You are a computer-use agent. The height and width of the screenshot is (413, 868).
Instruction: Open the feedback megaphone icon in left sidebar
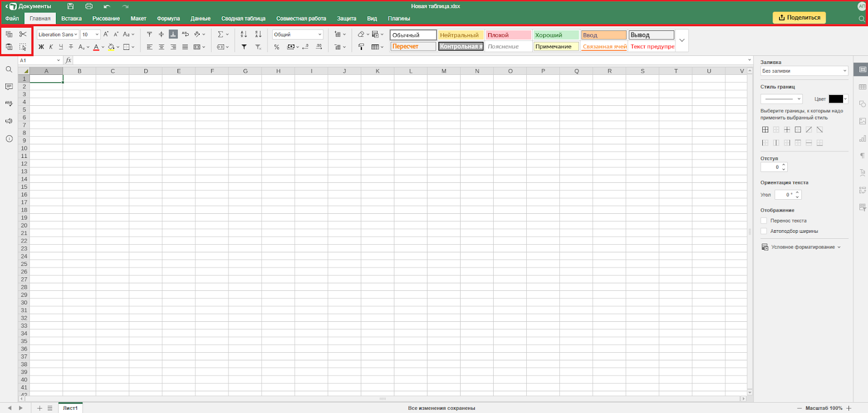tap(9, 121)
